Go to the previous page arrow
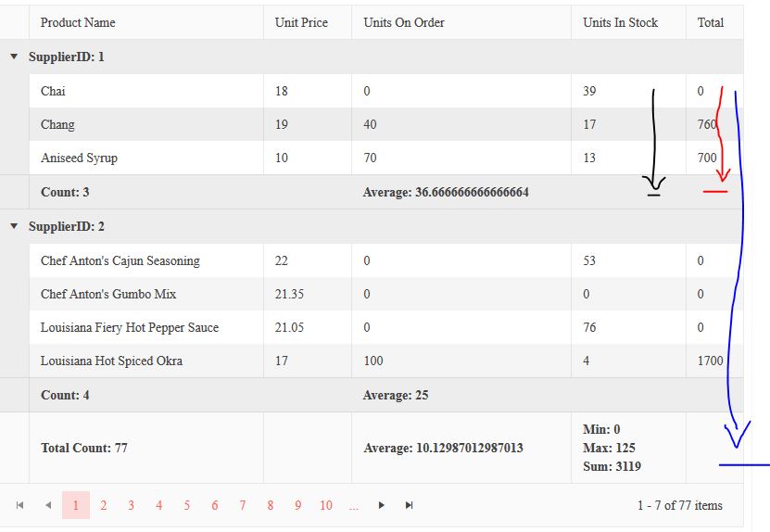The width and height of the screenshot is (770, 532). pos(48,505)
